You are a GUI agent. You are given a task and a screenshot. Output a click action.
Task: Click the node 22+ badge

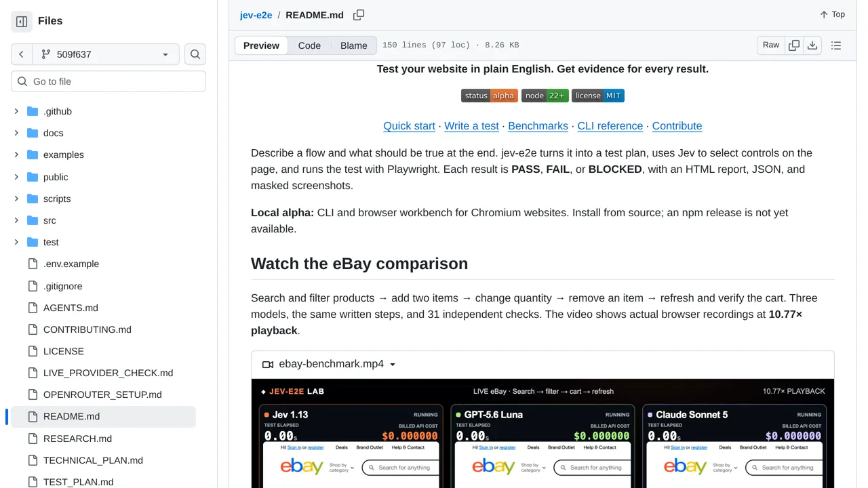(x=545, y=96)
